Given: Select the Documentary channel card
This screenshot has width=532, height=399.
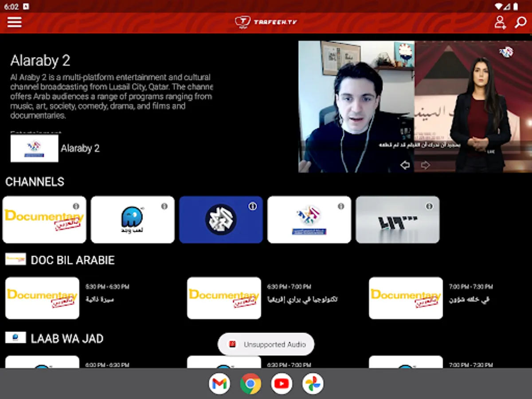Looking at the screenshot, I should point(44,220).
